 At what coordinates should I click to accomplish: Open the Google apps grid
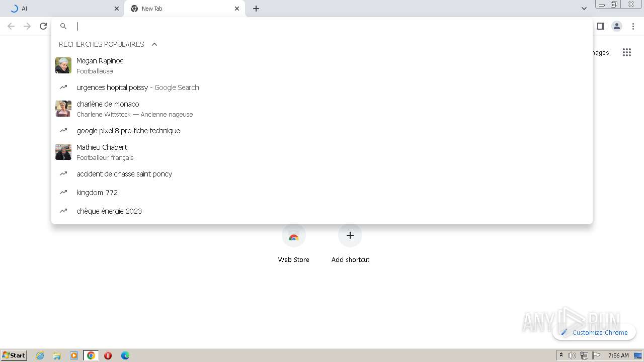click(627, 52)
